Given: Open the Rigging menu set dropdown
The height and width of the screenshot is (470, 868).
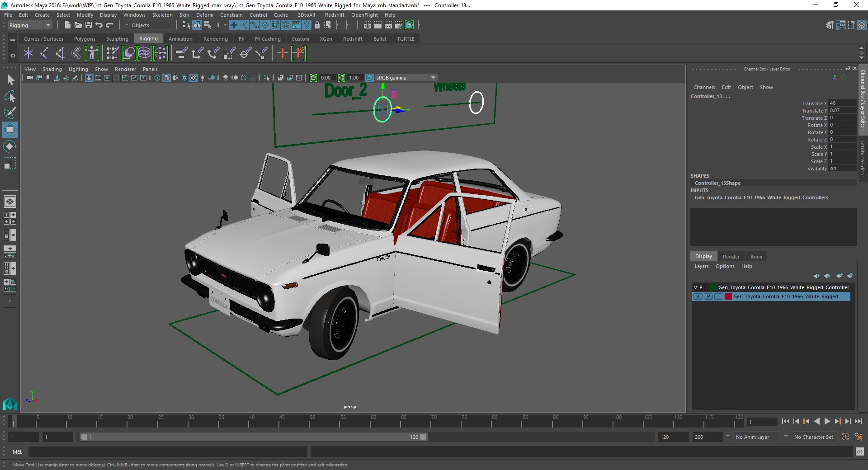Looking at the screenshot, I should (x=30, y=25).
